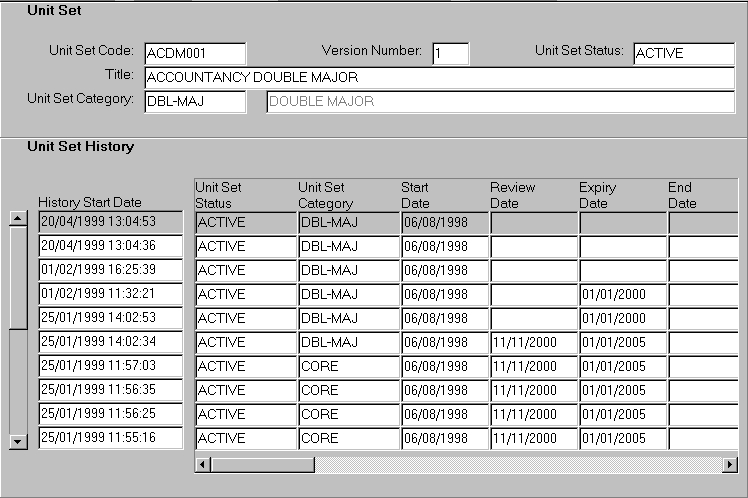
Task: Select history record 20/04/1999 13:04:36
Action: click(110, 246)
